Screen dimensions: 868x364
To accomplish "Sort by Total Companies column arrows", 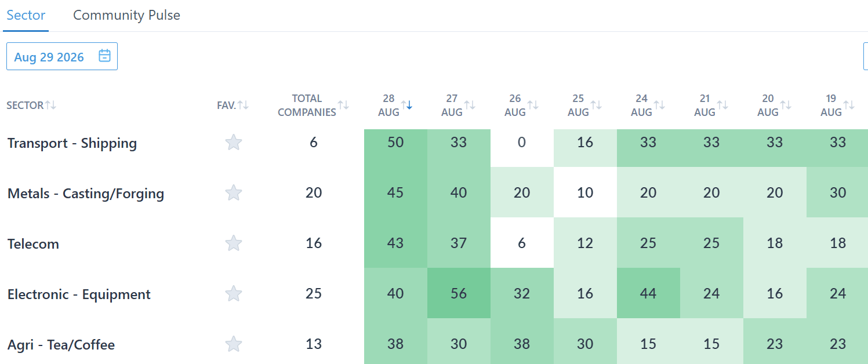I will (344, 105).
